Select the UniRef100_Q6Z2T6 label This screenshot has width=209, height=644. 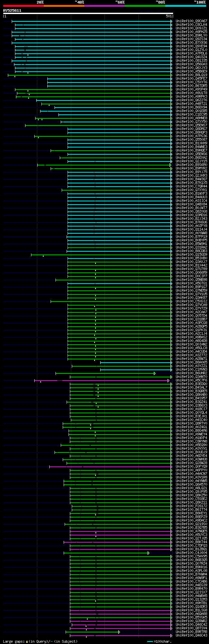(191, 100)
